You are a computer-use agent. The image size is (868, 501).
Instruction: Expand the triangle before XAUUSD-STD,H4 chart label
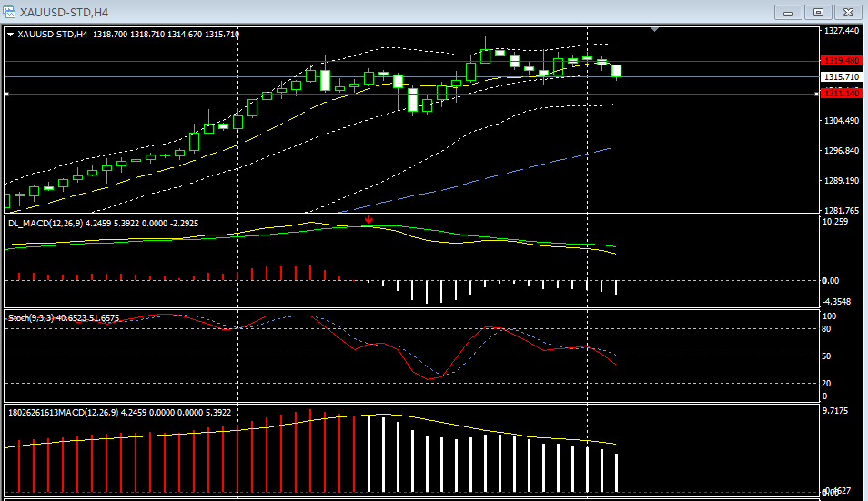[x=10, y=35]
